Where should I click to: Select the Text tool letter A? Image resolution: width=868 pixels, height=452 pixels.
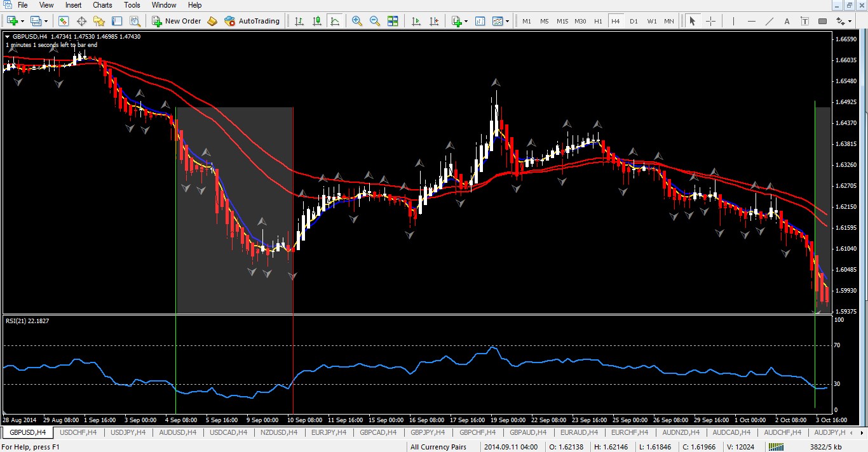click(787, 21)
